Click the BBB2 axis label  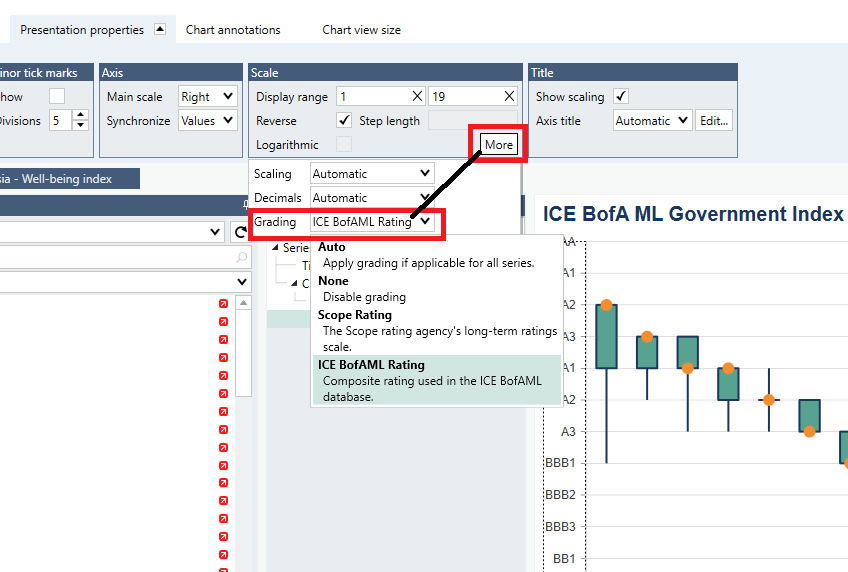coord(560,495)
